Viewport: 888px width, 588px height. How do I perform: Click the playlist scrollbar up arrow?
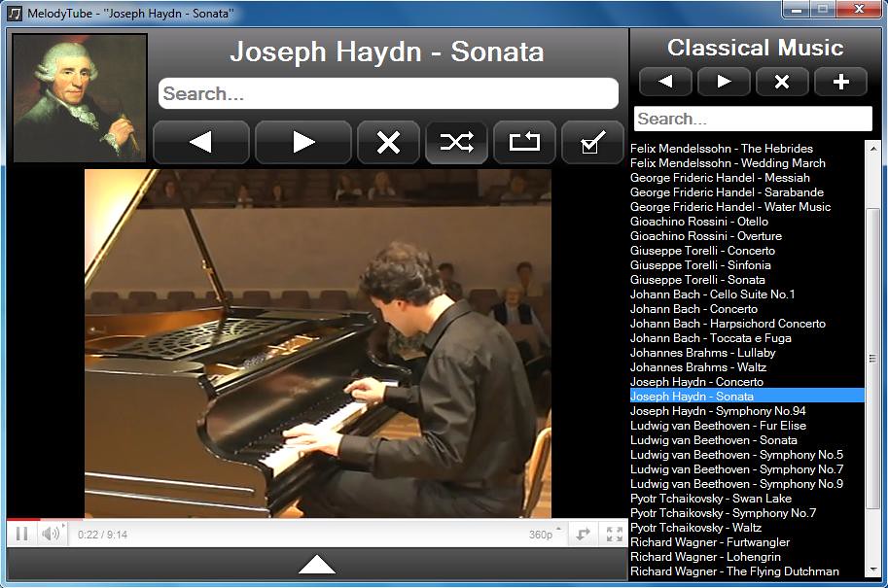click(x=872, y=147)
